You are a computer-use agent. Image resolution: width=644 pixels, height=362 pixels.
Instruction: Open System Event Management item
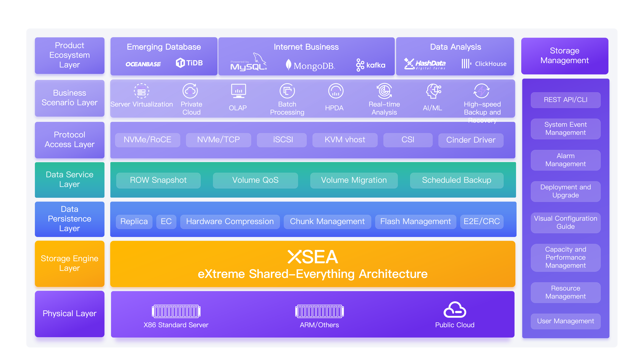[x=566, y=129]
